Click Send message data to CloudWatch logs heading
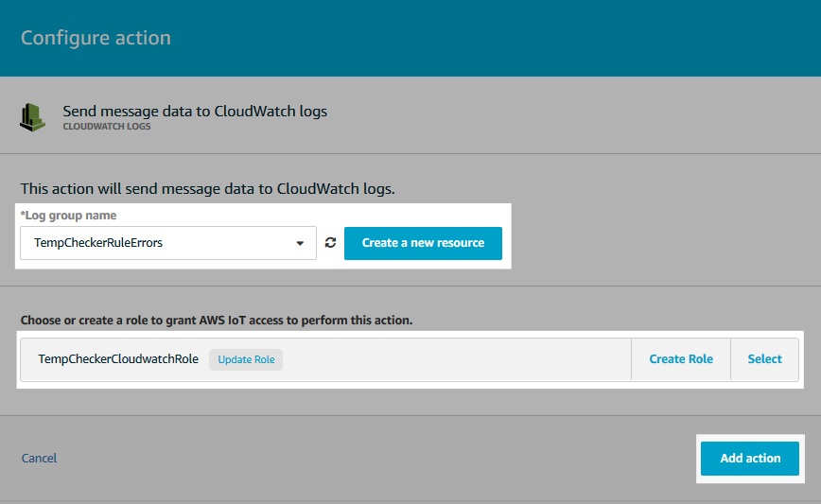This screenshot has width=821, height=504. (x=195, y=111)
